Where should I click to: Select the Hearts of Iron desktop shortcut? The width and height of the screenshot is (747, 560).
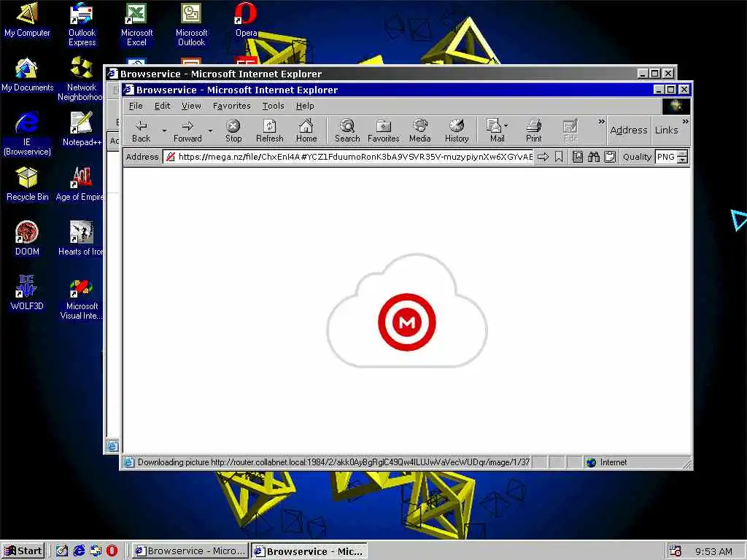(81, 238)
